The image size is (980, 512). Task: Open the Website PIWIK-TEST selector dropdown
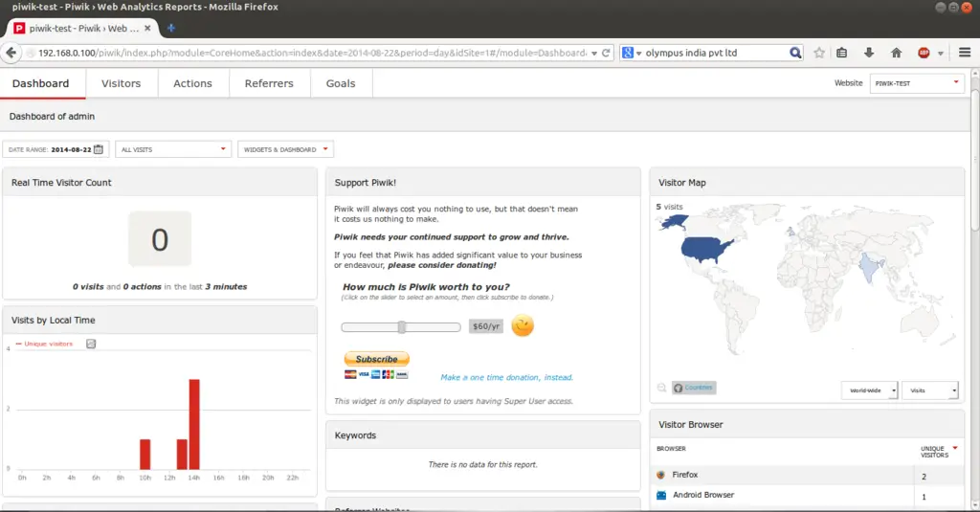pos(917,83)
